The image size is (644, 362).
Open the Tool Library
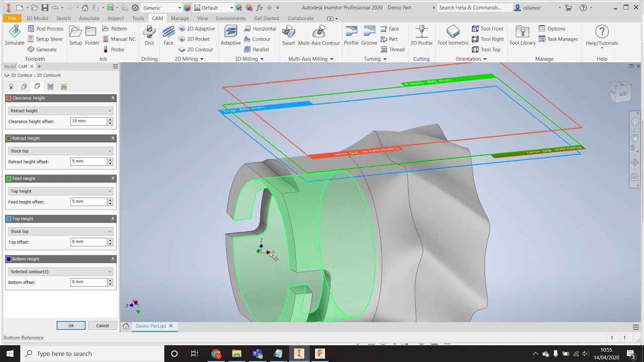522,35
